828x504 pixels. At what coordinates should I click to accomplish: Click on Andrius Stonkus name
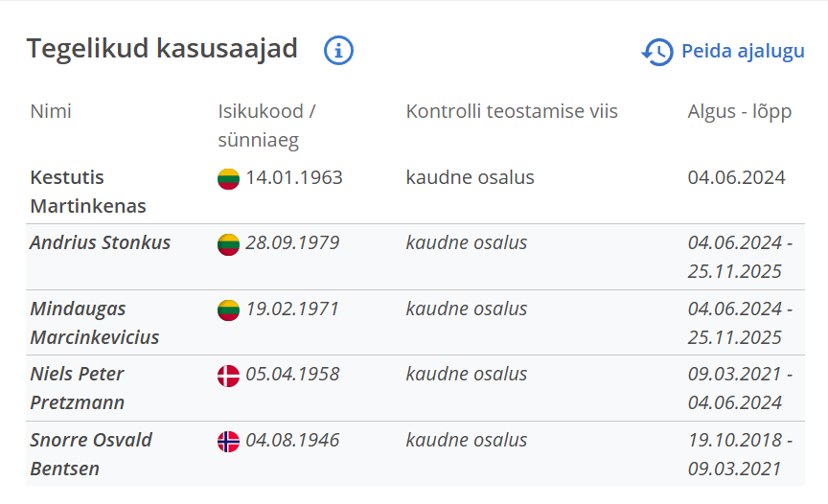pos(101,242)
